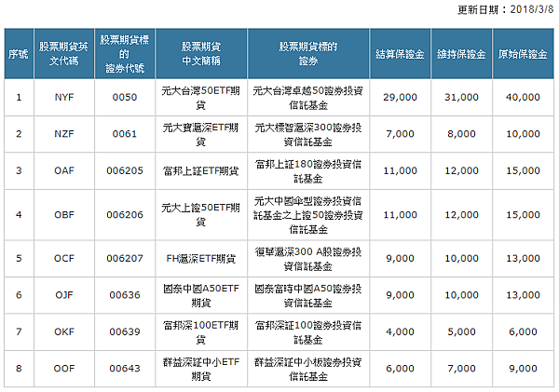
Task: Click 7,000 maintenance margin in OOF row
Action: tap(461, 369)
